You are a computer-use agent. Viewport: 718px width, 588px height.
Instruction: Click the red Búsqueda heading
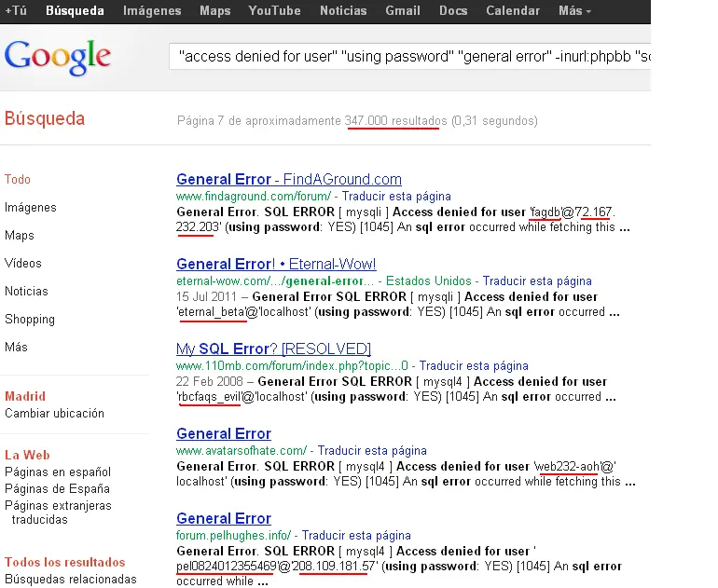pos(45,118)
